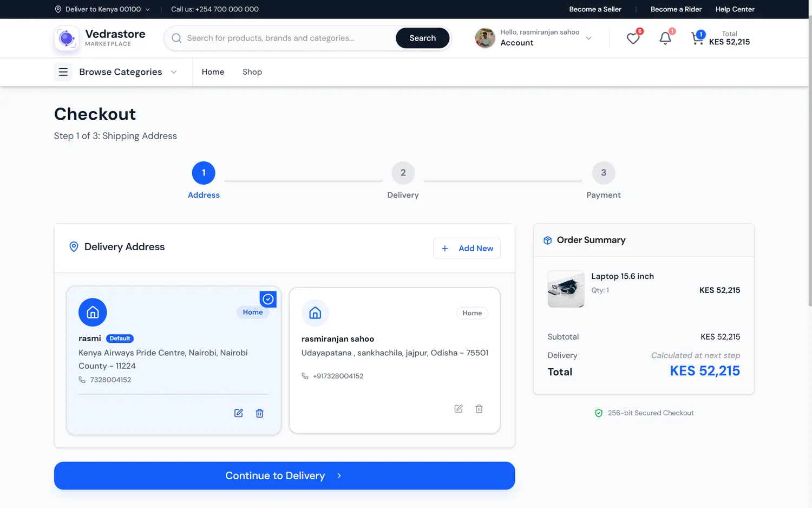Select step 1 Address circle
812x508 pixels.
click(x=204, y=173)
